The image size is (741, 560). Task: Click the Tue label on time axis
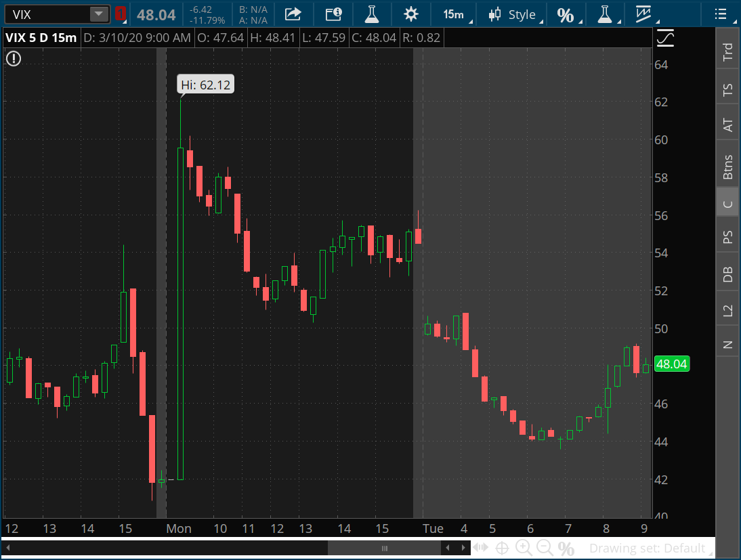pyautogui.click(x=433, y=528)
